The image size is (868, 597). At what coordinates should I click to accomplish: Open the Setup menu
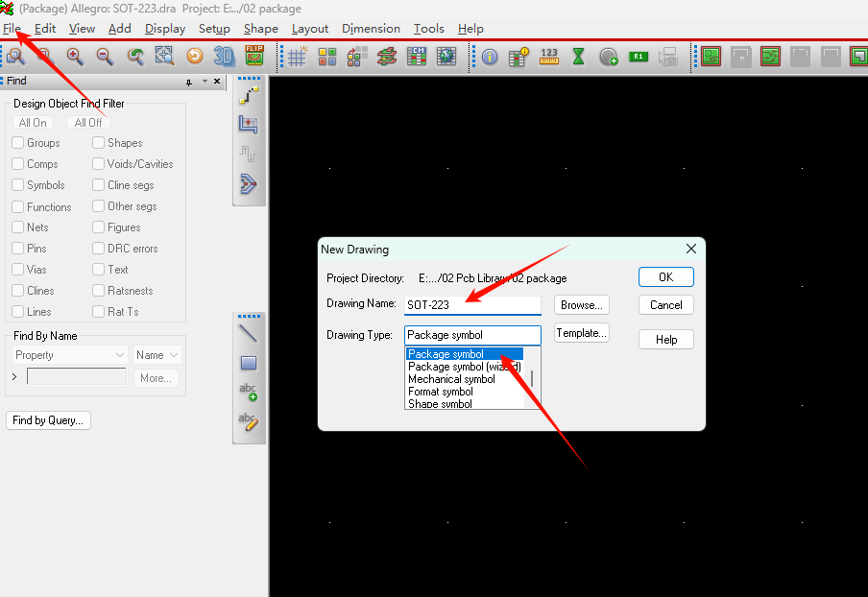pos(214,29)
